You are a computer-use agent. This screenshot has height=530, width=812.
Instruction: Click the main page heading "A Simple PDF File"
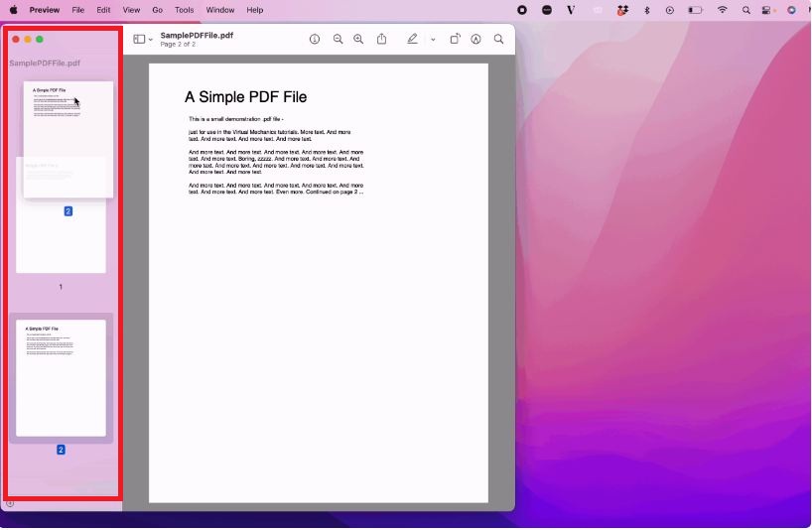tap(246, 97)
